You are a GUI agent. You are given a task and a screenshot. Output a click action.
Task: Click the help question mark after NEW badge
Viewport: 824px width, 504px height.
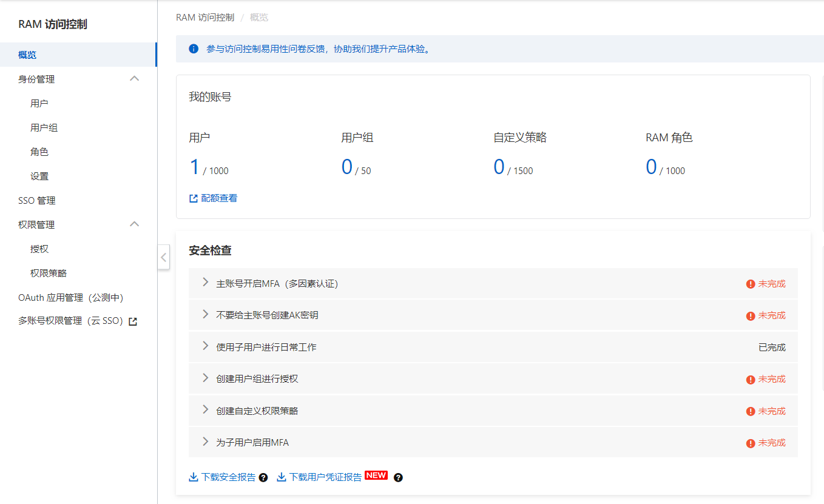[398, 477]
